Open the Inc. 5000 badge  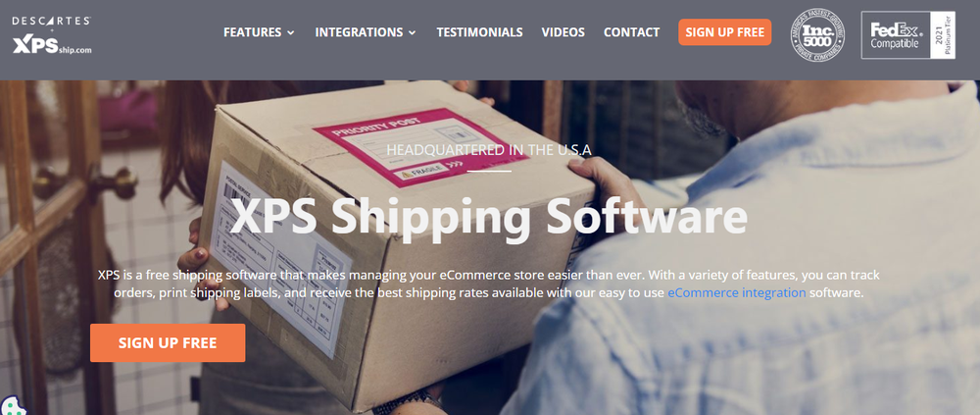click(x=817, y=34)
